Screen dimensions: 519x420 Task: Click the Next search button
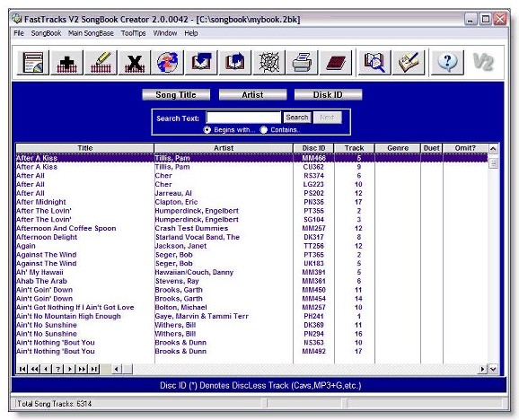(327, 118)
